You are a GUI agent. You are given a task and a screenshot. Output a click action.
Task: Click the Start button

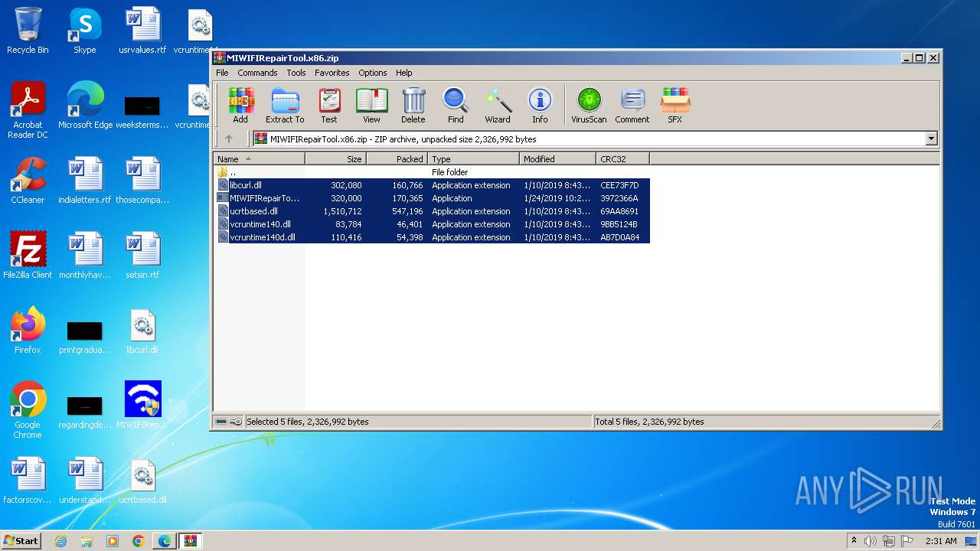click(21, 540)
